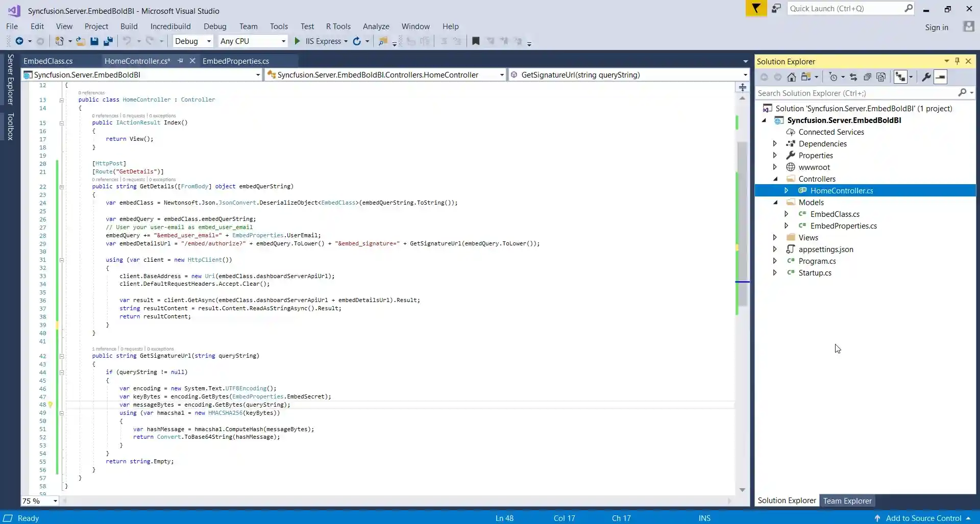Click the Home icon in Solution Explorer
This screenshot has height=524, width=980.
click(791, 77)
